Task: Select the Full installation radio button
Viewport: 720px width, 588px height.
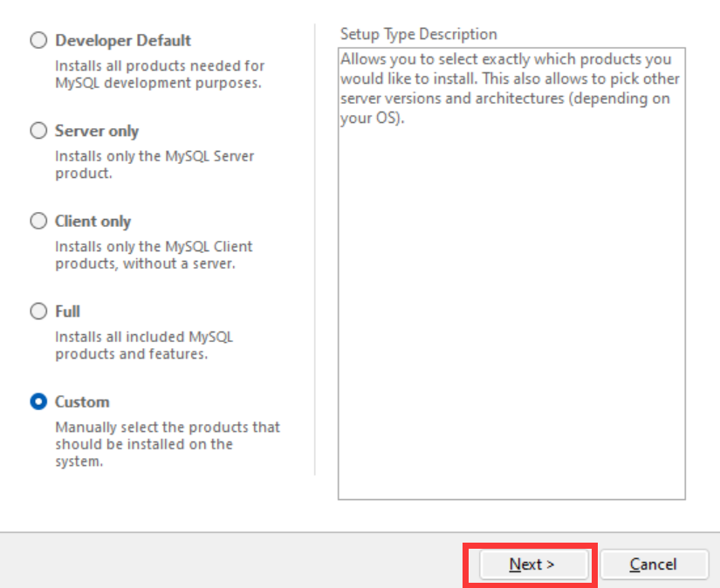Action: [38, 311]
